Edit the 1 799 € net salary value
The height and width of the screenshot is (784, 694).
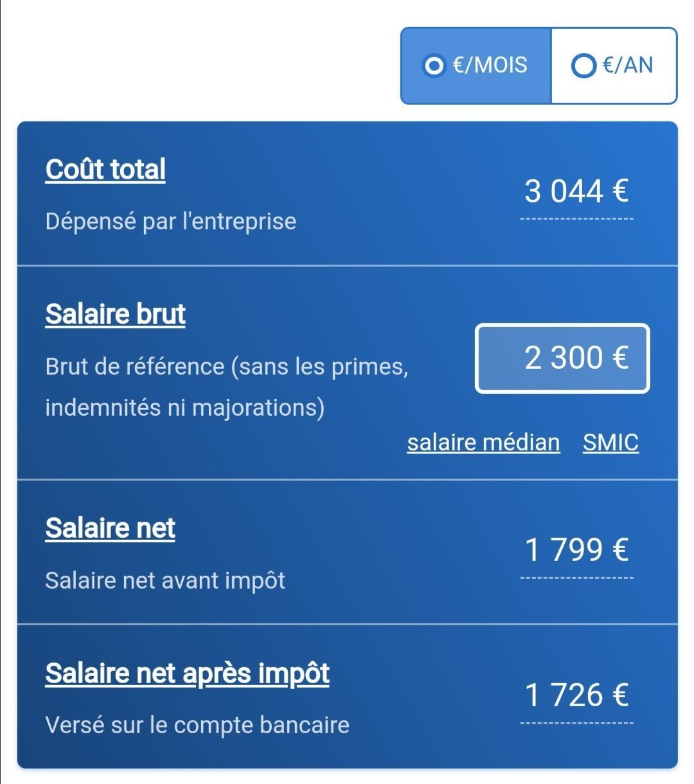click(x=576, y=550)
